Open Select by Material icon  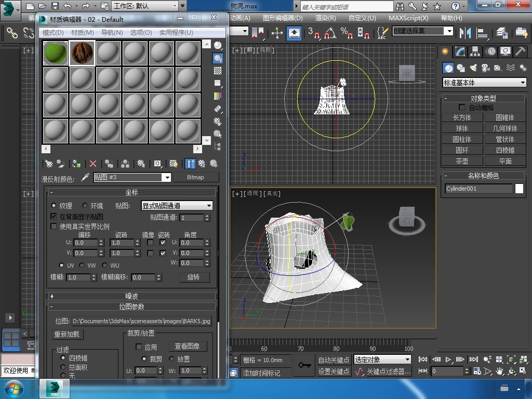tap(218, 134)
